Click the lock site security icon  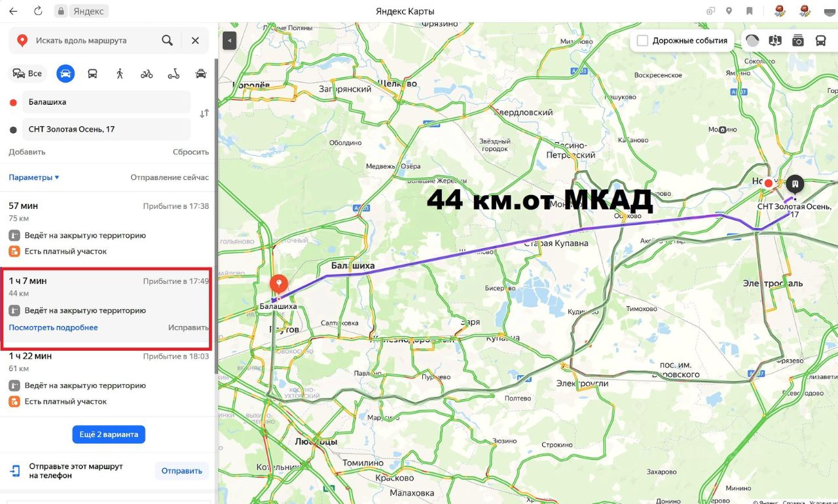coord(61,11)
